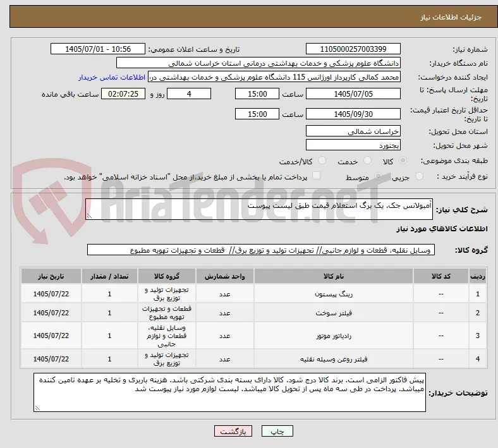Open the اطلاعات تماس خریدار link
The image size is (498, 448).
112,78
